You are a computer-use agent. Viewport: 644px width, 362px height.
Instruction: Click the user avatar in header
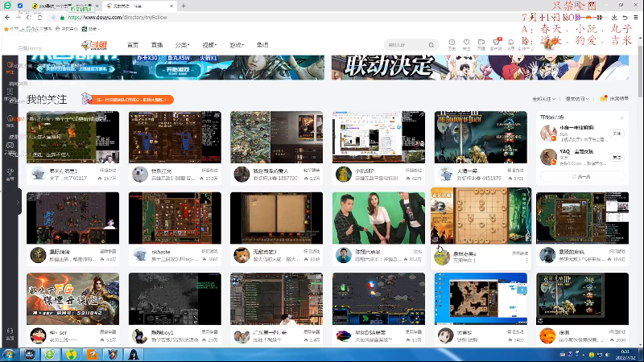pos(551,44)
